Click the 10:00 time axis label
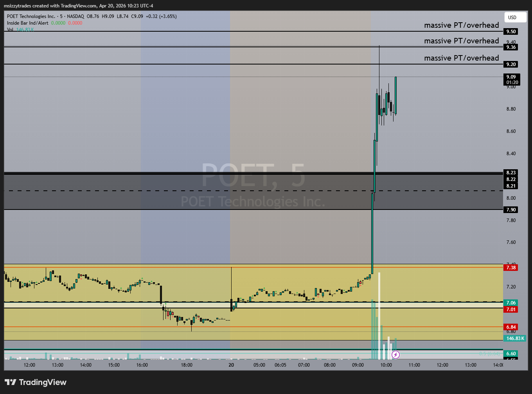 [x=386, y=365]
